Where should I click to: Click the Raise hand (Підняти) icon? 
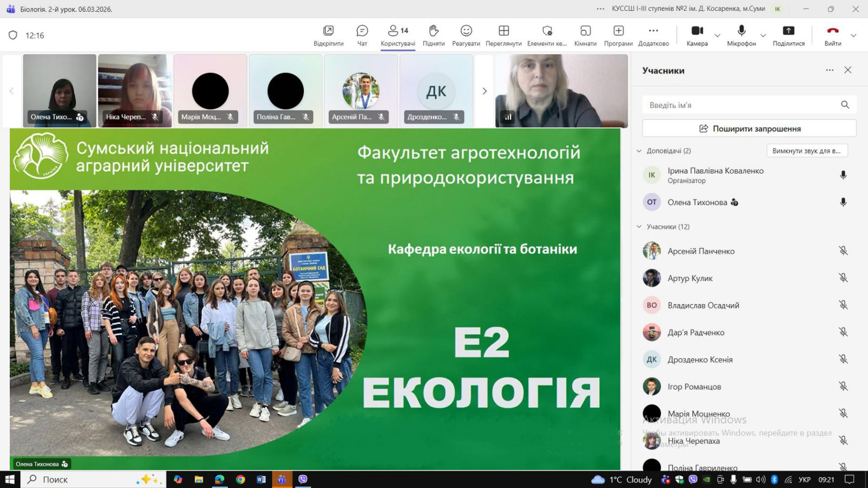click(433, 31)
